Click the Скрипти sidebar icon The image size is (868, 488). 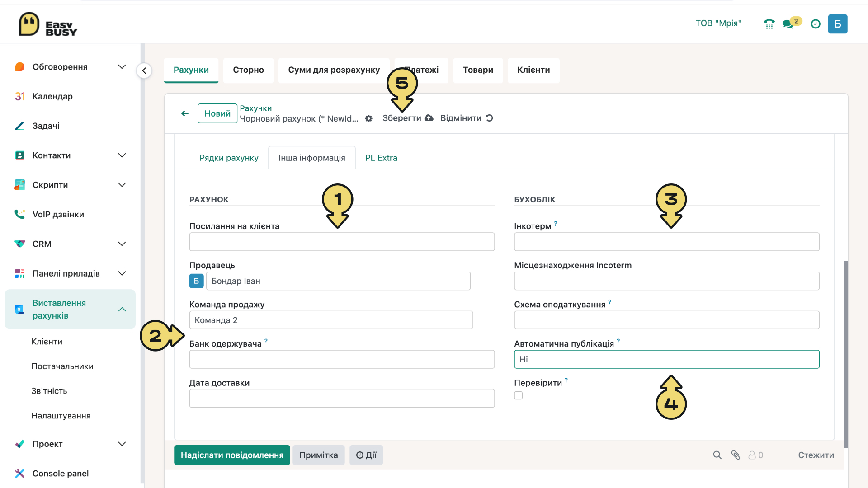click(20, 185)
